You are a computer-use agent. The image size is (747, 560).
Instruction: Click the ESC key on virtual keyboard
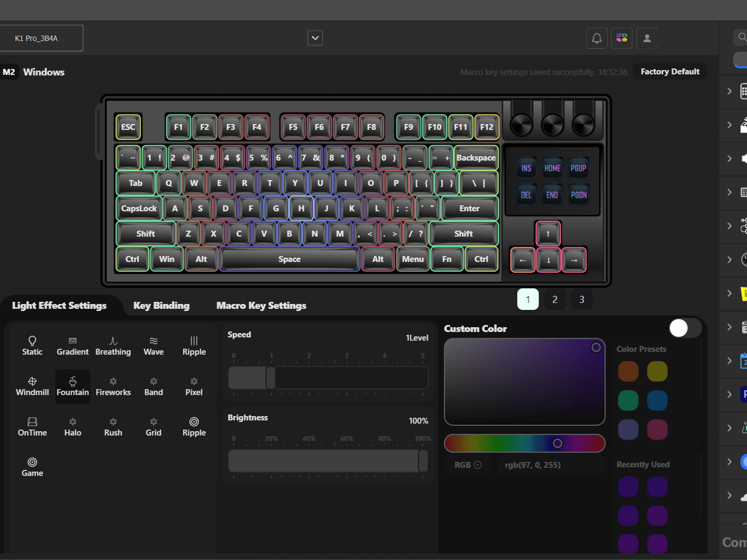point(128,127)
